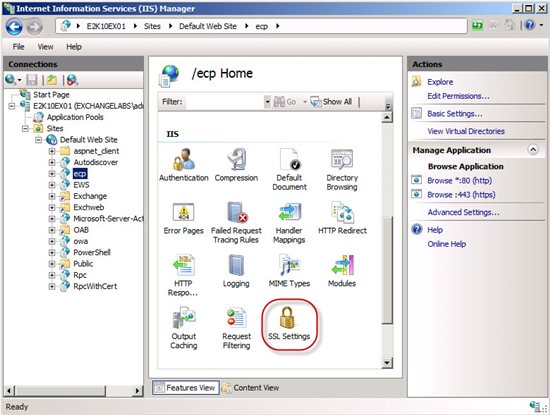Expand the aspnet_client tree node
The image size is (550, 415).
52,151
